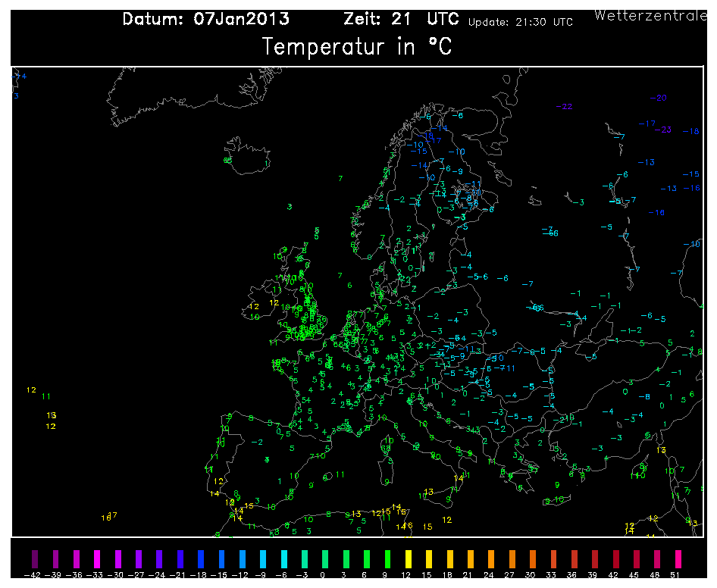Pick the -18 blue legend swatch
Viewport: 717px width, 588px height.
click(x=201, y=558)
